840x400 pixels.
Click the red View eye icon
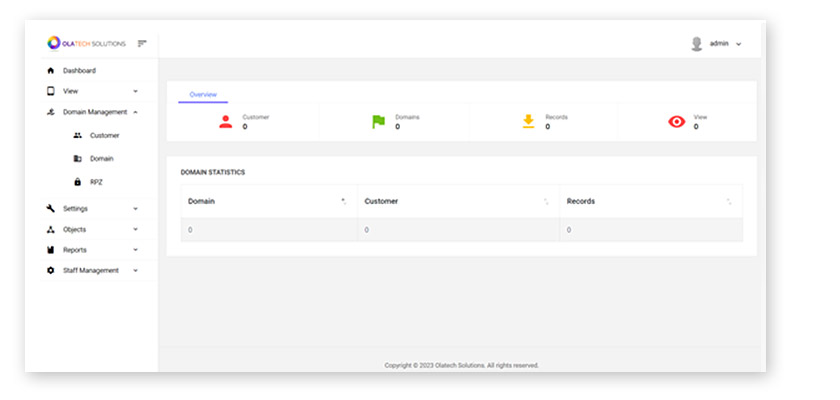point(677,122)
